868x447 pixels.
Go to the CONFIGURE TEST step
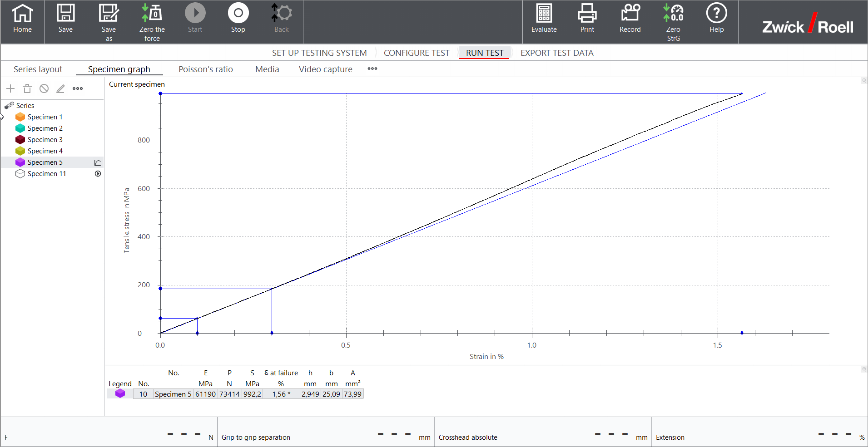416,53
